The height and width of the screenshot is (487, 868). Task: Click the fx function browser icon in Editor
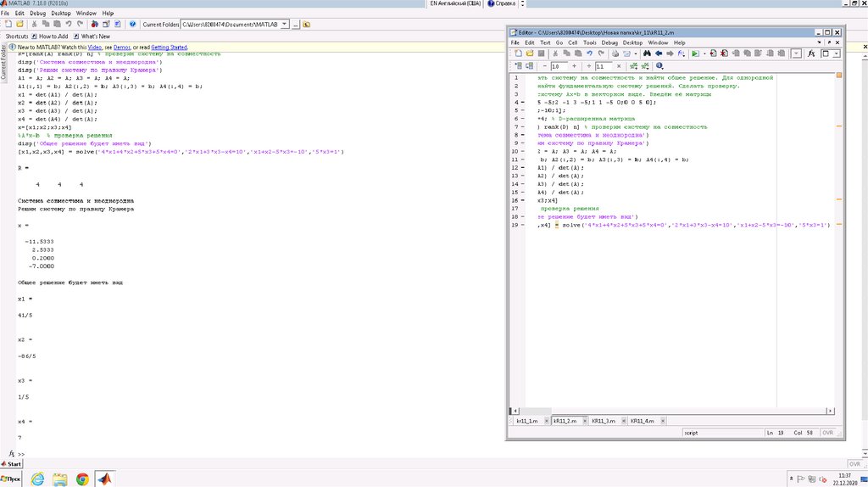(811, 53)
